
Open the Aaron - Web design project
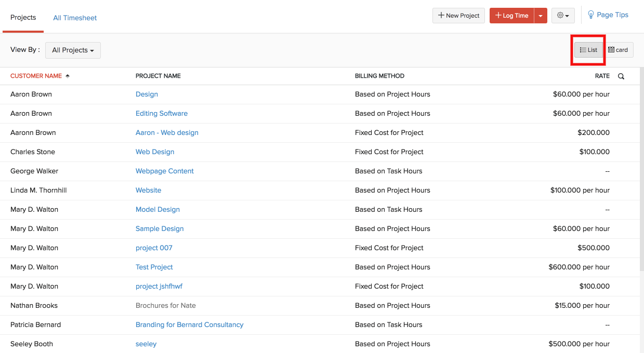coord(167,132)
